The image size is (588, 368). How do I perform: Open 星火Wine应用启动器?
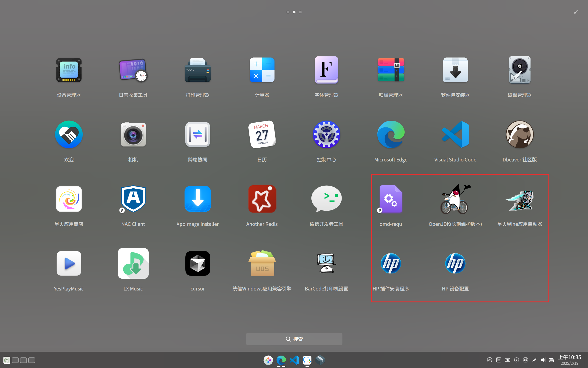[x=520, y=201]
